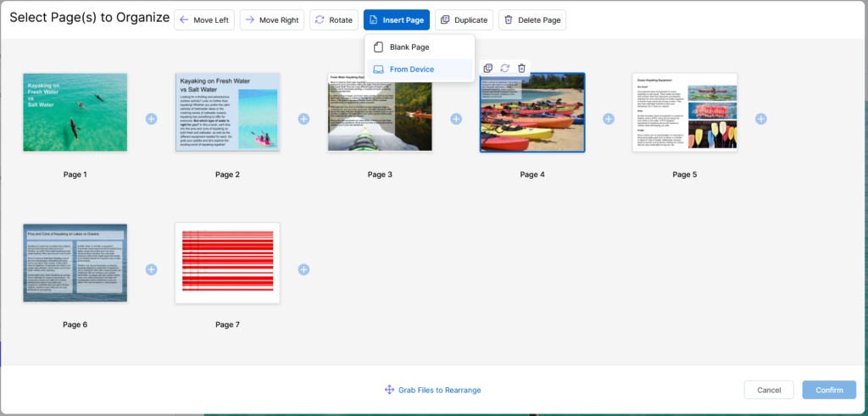The width and height of the screenshot is (868, 416).
Task: Click the 'Page 1' label
Action: (75, 175)
